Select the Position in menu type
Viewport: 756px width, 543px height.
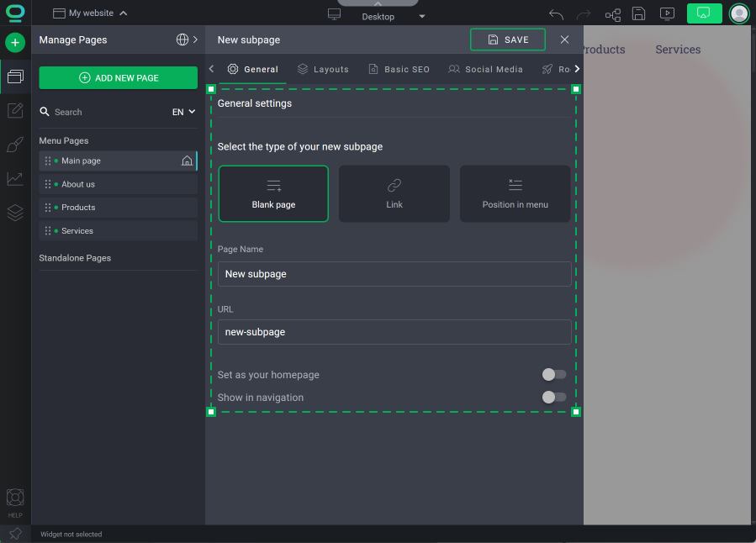pyautogui.click(x=515, y=193)
